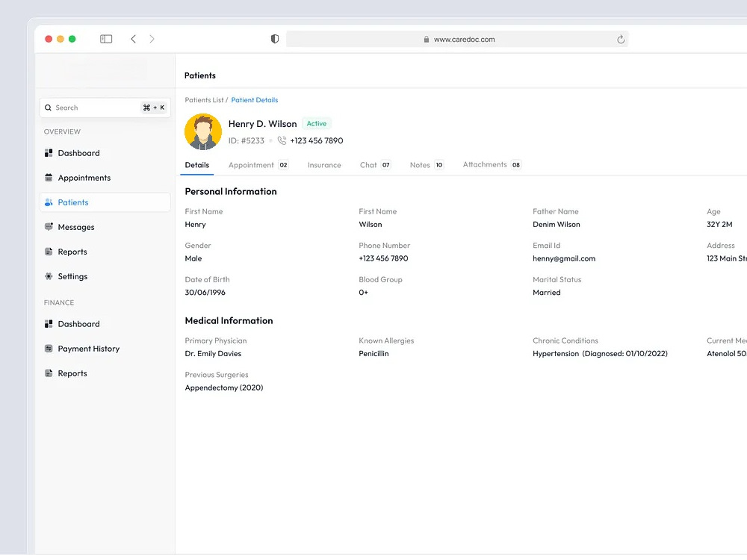Click the Overview Reports document icon

pos(49,252)
